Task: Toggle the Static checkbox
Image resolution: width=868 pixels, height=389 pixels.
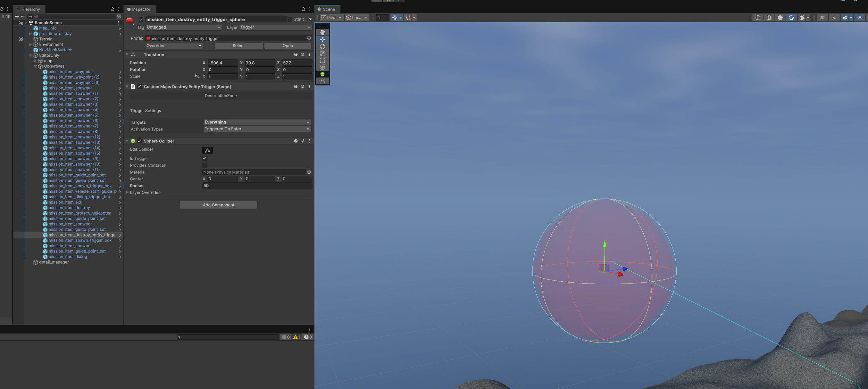Action: tap(290, 19)
